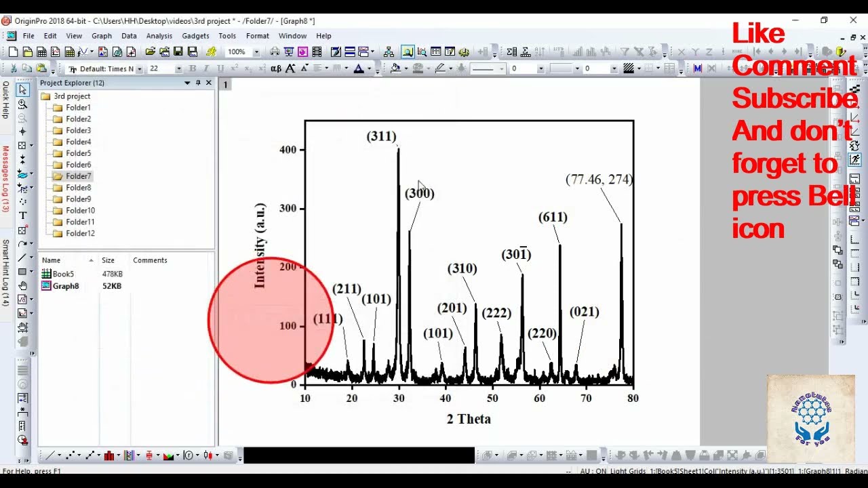Open the Slide Show of graphs
Viewport: 868px width, 488px height.
[289, 52]
